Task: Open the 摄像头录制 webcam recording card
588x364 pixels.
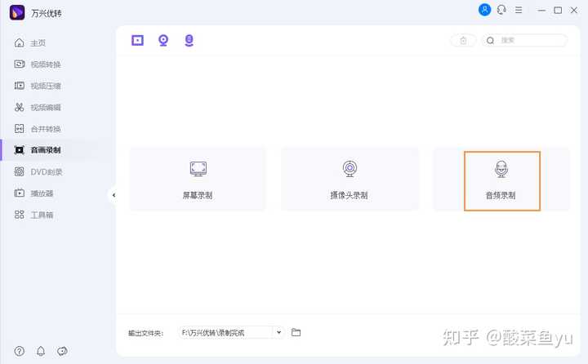Action: [350, 180]
